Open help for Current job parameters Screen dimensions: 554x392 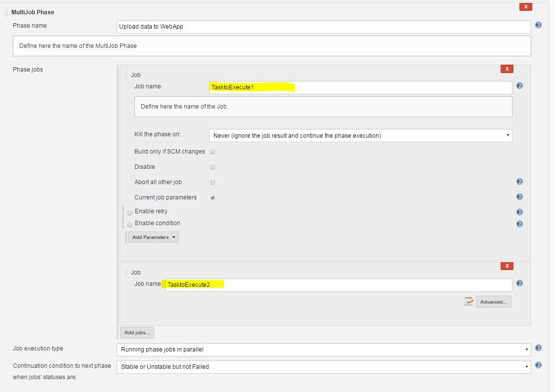pyautogui.click(x=519, y=196)
